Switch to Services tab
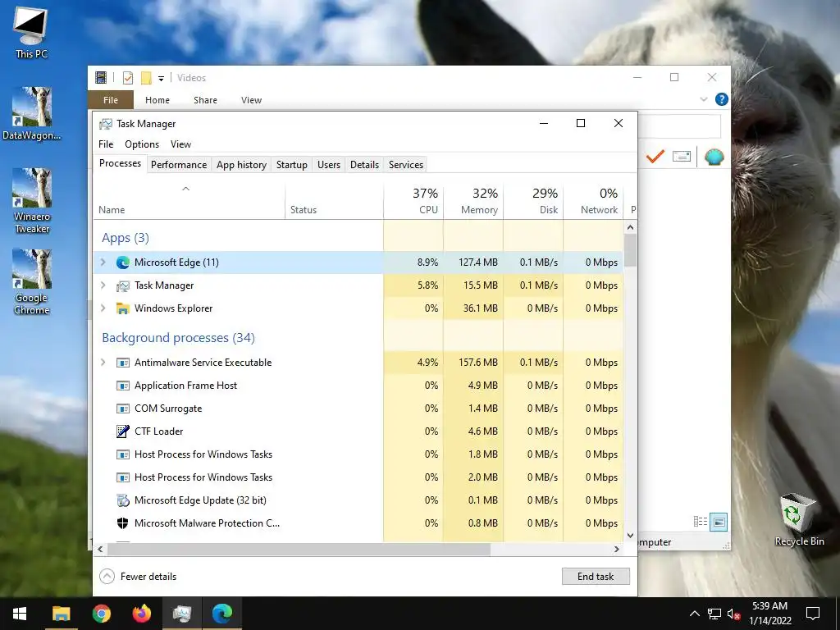The width and height of the screenshot is (840, 630). coord(406,165)
